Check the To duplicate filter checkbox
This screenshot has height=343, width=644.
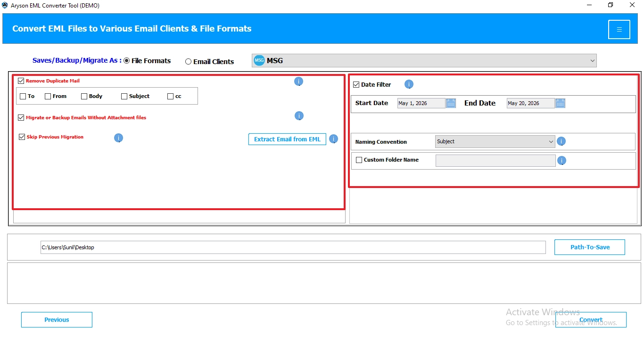(x=23, y=96)
